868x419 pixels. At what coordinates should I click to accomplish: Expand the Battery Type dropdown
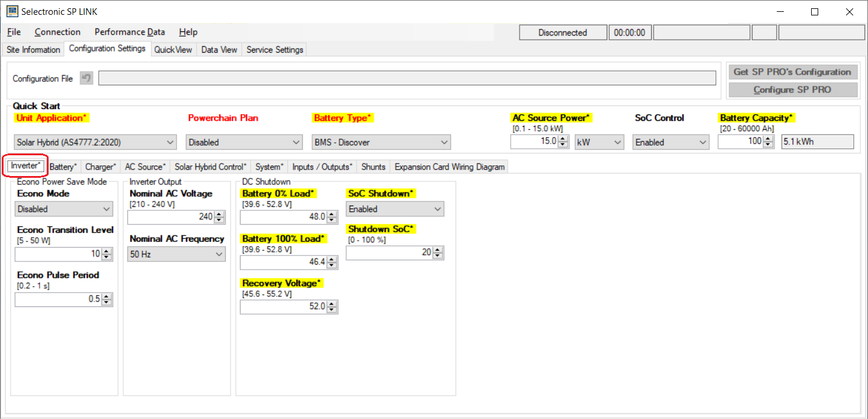pos(381,142)
